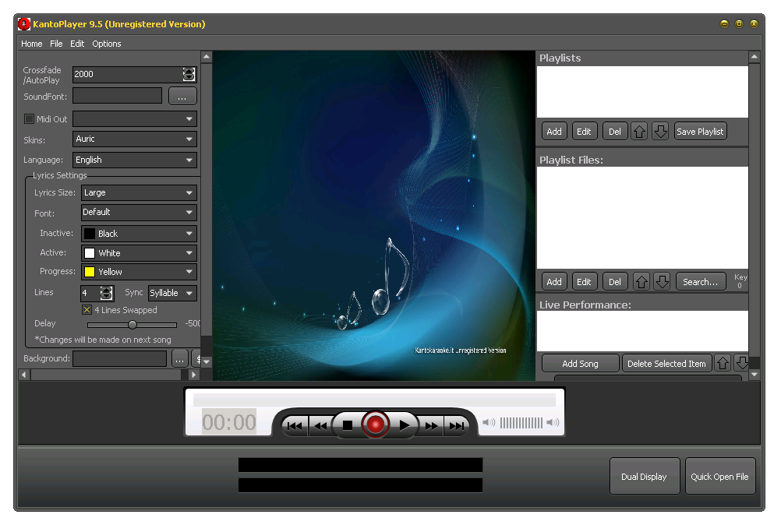Enable the Midi Out checkbox
Image resolution: width=781 pixels, height=532 pixels.
point(30,119)
